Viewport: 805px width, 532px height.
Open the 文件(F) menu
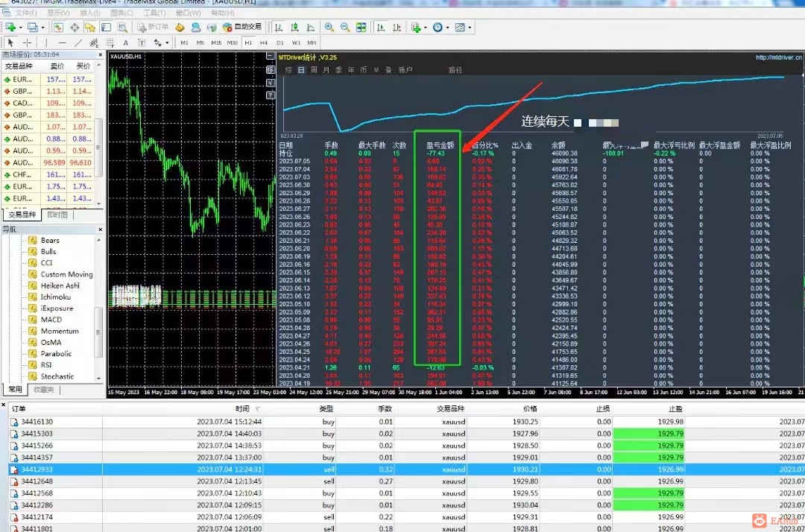[x=26, y=13]
